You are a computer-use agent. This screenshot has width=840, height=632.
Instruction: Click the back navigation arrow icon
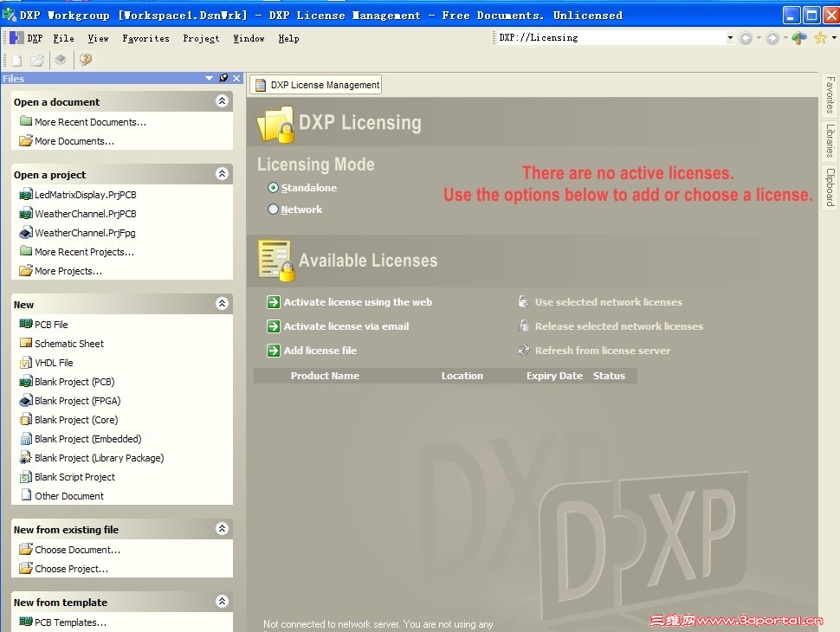(746, 38)
